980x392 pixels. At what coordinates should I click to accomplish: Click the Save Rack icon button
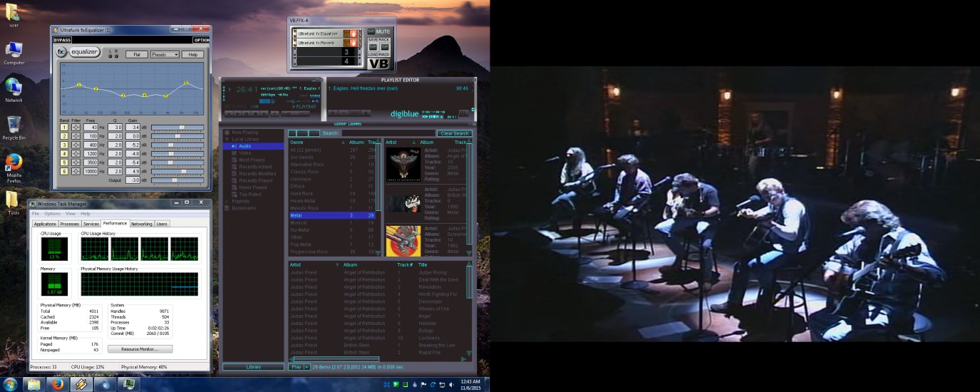coord(373,46)
